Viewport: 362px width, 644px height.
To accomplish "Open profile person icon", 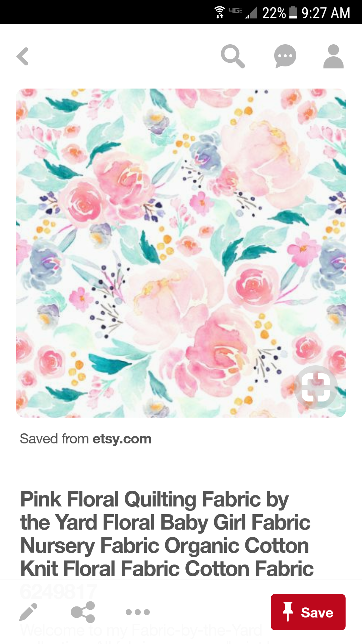I will 334,56.
